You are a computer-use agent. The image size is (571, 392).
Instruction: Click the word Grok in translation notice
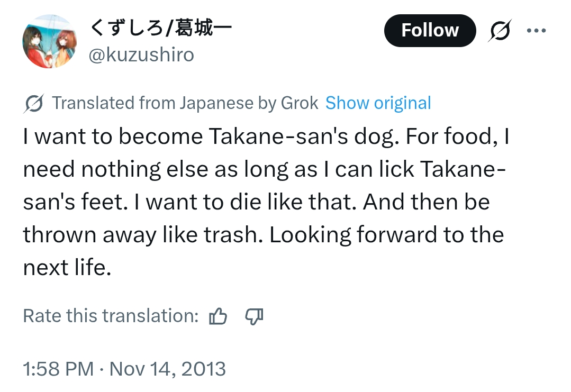[x=300, y=103]
